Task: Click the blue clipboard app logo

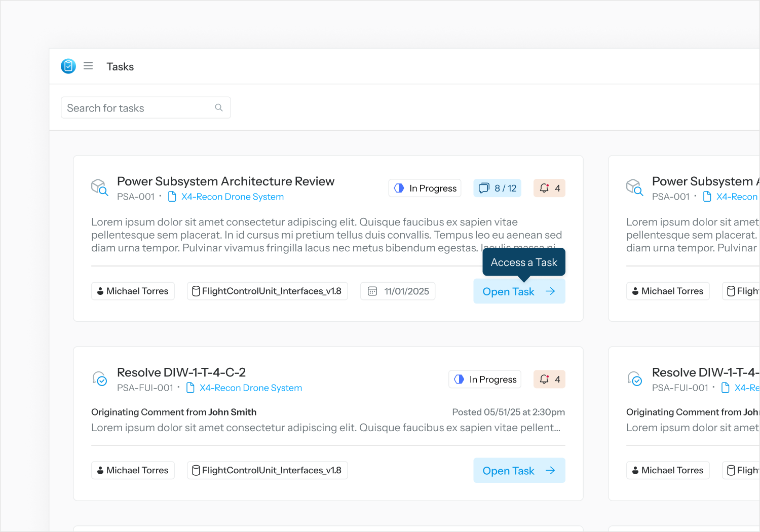Action: pos(68,66)
